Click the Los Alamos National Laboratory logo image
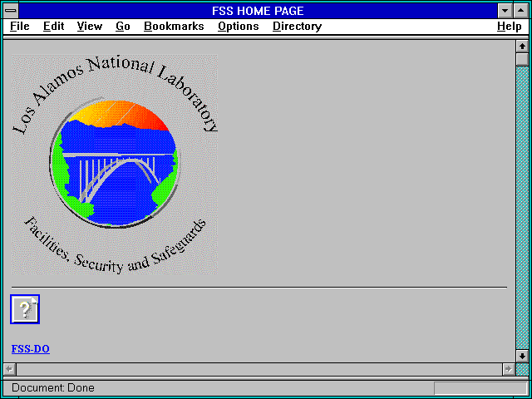532x399 pixels. (x=115, y=165)
